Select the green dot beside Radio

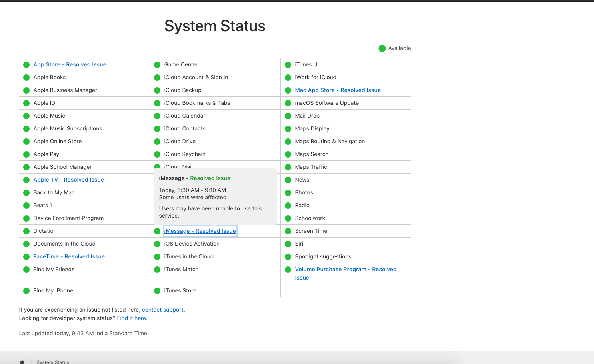pyautogui.click(x=288, y=206)
